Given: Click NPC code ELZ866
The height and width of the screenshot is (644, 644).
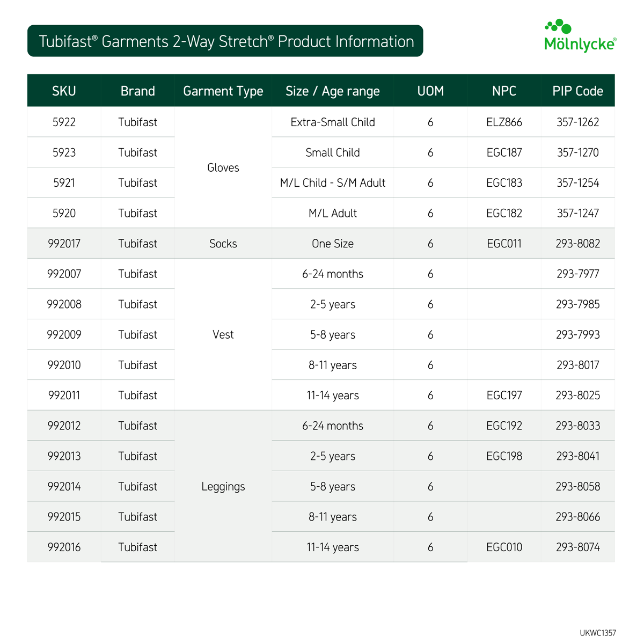Looking at the screenshot, I should [504, 122].
